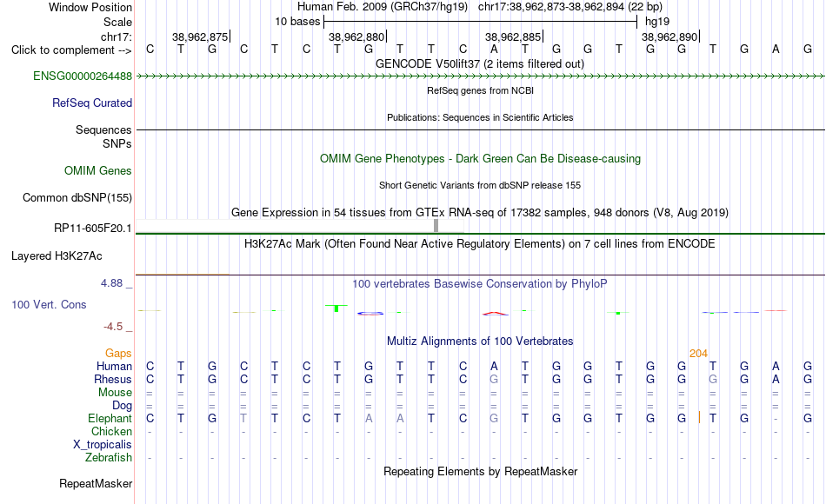
Task: Select the Chicken alignment row label
Action: 111,431
